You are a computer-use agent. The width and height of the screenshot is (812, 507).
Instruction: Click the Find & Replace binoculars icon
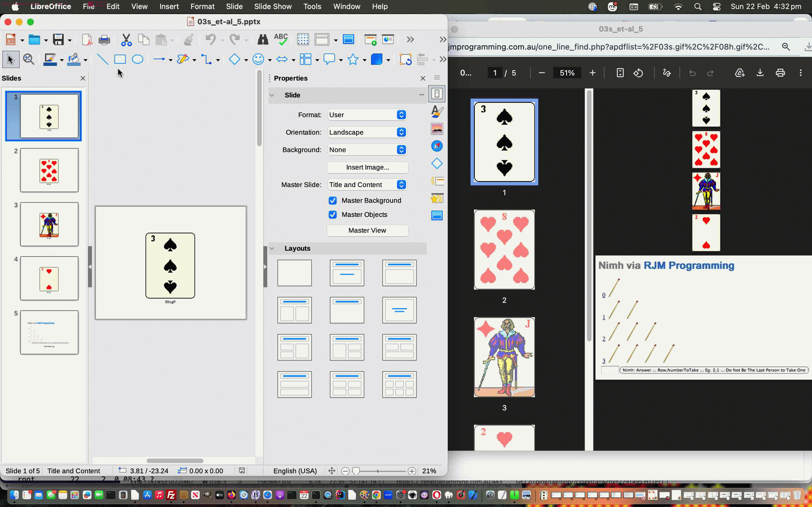click(262, 40)
